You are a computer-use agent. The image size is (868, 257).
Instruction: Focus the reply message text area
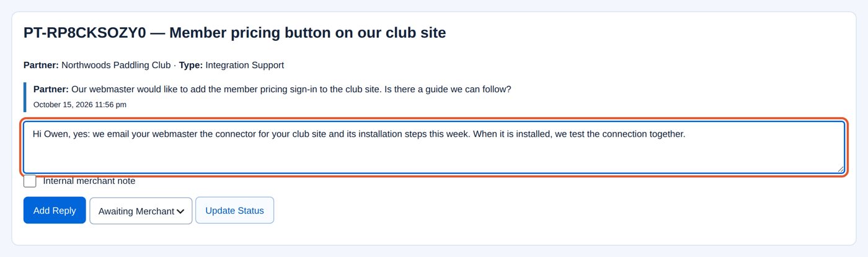pyautogui.click(x=434, y=147)
